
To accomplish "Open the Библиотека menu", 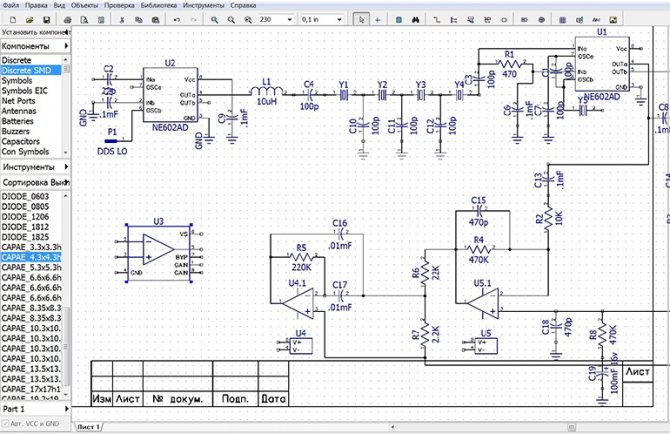I will 159,6.
